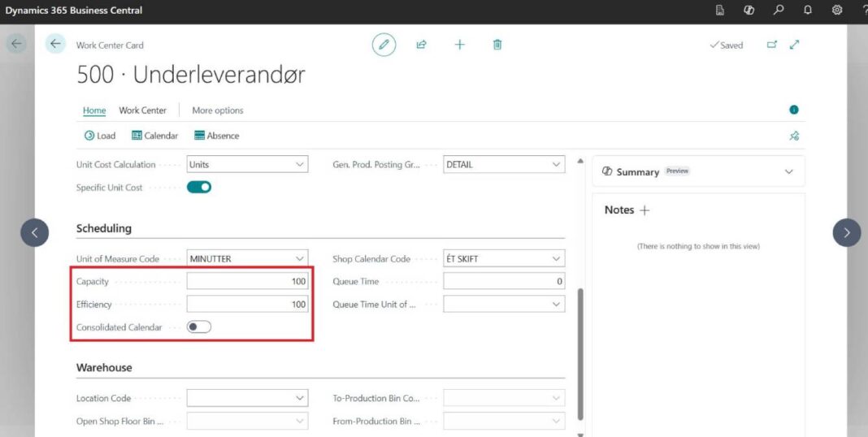868x437 pixels.
Task: Disable Specific Unit Cost toggle
Action: (x=199, y=188)
